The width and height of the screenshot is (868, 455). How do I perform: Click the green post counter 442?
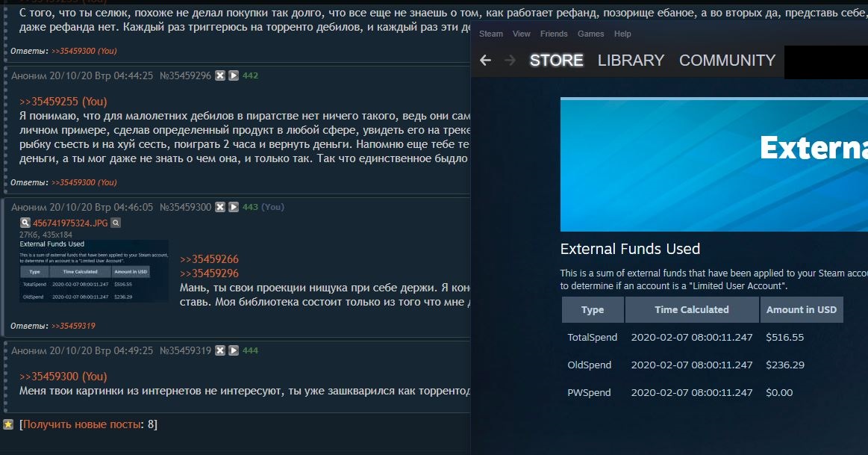point(250,75)
